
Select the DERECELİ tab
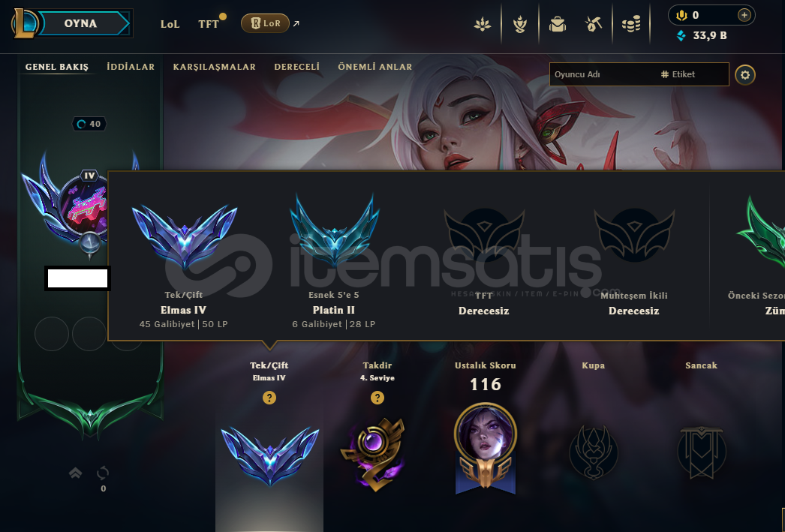click(x=297, y=67)
